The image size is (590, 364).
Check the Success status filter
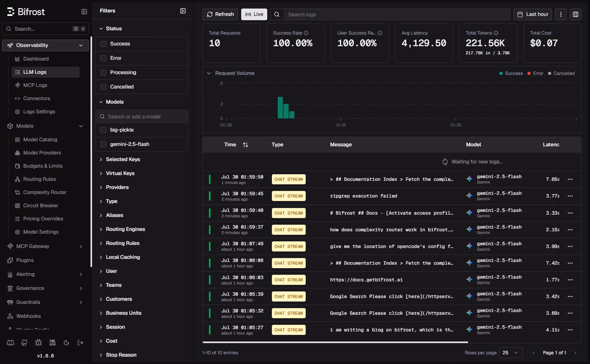point(103,44)
